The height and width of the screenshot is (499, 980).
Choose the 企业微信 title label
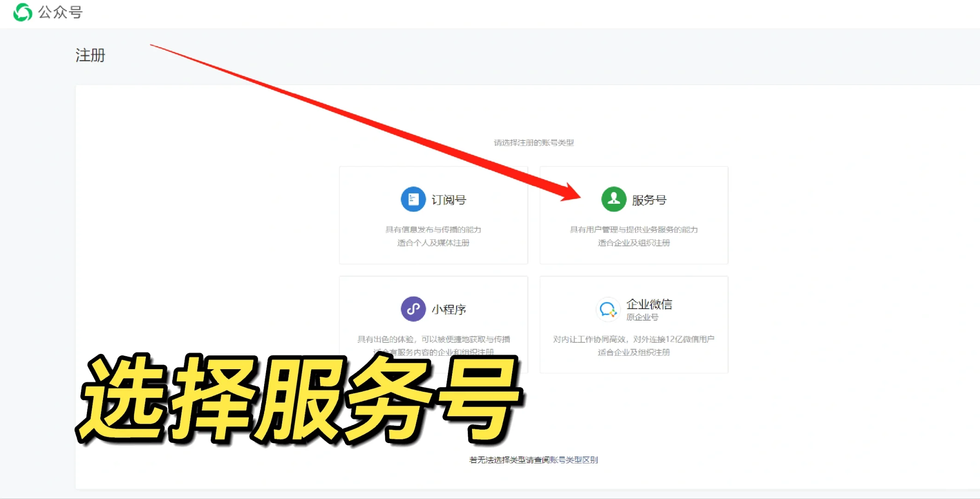(x=649, y=304)
